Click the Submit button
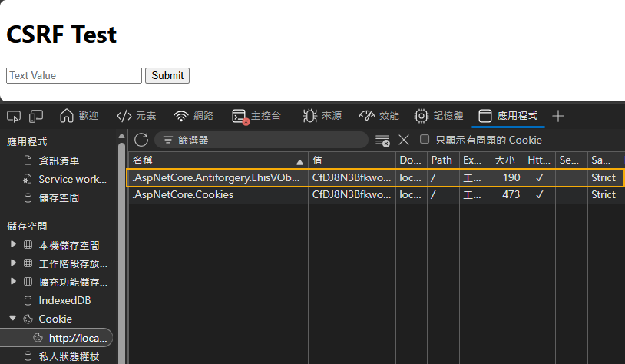Screen dimensions: 625x364 [167, 75]
